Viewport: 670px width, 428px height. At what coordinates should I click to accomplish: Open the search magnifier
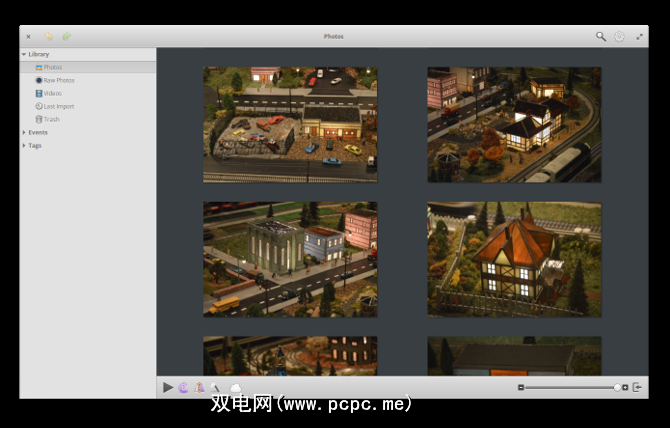601,37
